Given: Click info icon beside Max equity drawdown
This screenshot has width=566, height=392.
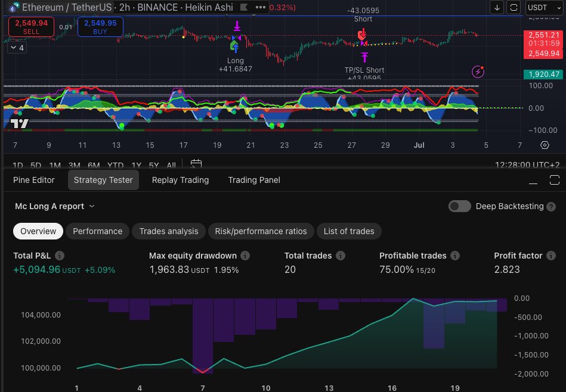Looking at the screenshot, I should click(245, 256).
